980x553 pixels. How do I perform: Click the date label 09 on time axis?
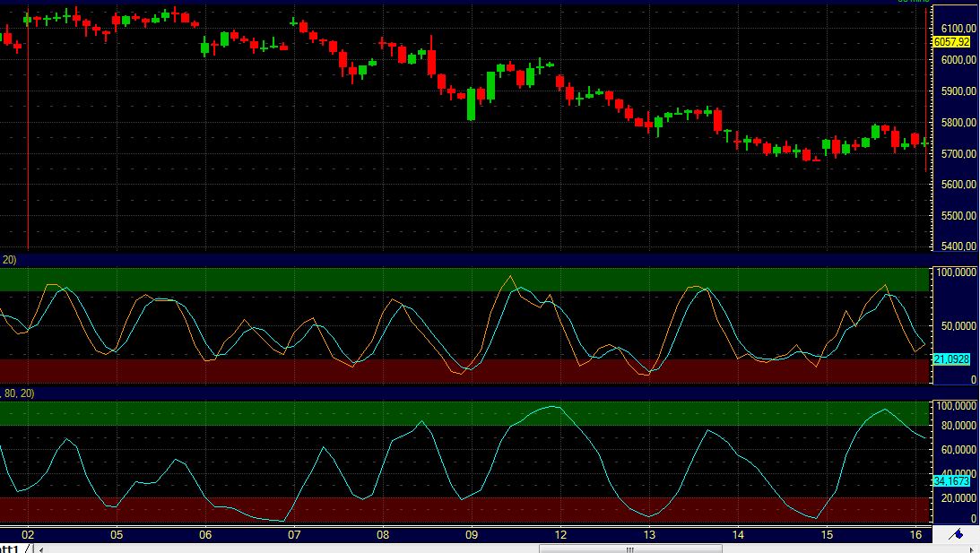pos(472,535)
